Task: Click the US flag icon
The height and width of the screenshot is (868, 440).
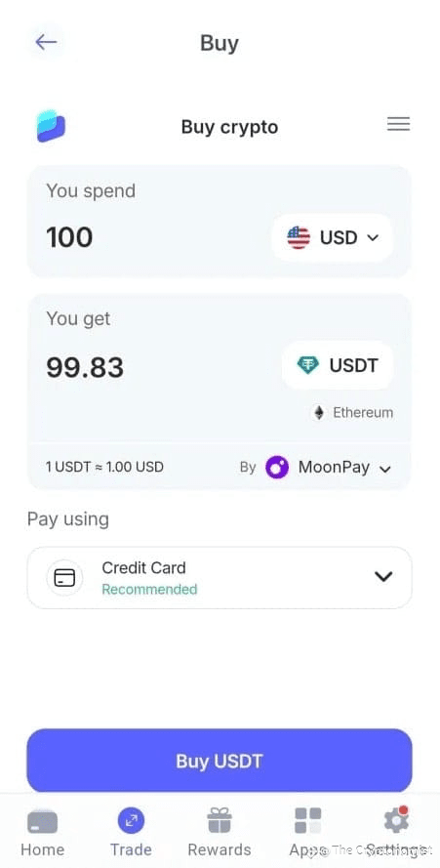Action: coord(299,238)
